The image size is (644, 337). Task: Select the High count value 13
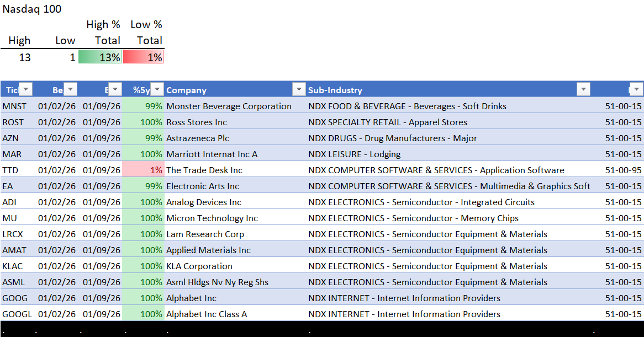tap(25, 57)
